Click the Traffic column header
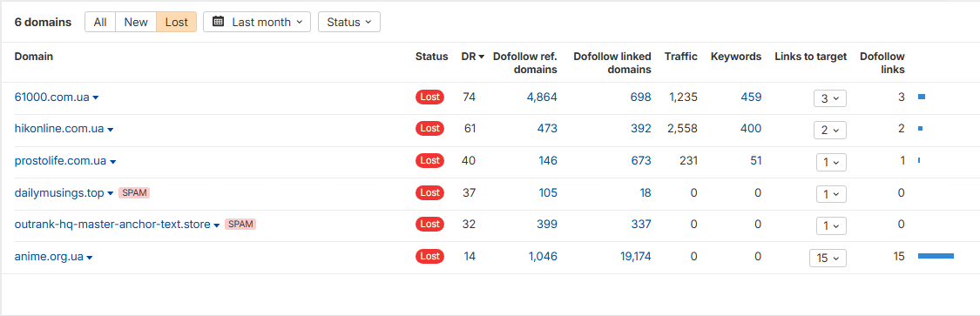The width and height of the screenshot is (980, 316). 680,57
